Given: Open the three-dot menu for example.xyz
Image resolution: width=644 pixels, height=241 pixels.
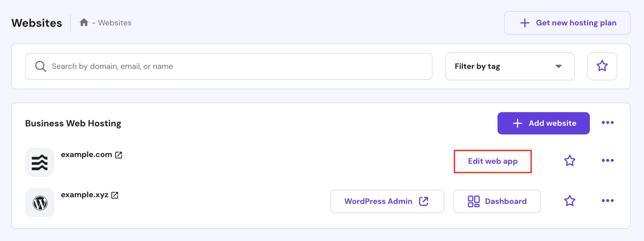Looking at the screenshot, I should coord(608,201).
